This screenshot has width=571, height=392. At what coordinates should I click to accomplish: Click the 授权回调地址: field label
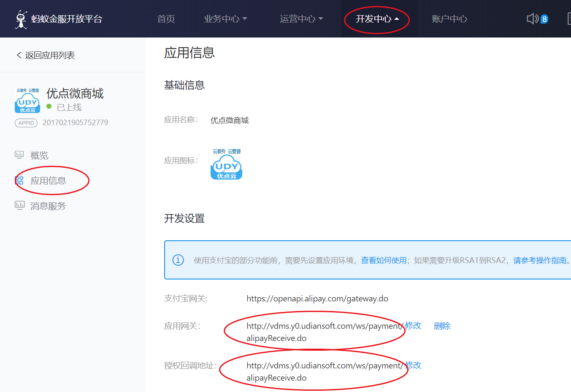[x=190, y=365]
